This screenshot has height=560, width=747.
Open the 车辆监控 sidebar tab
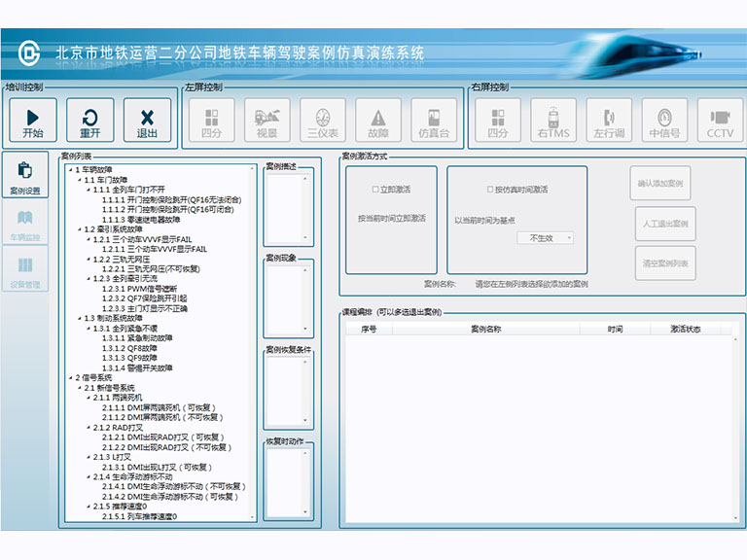25,223
